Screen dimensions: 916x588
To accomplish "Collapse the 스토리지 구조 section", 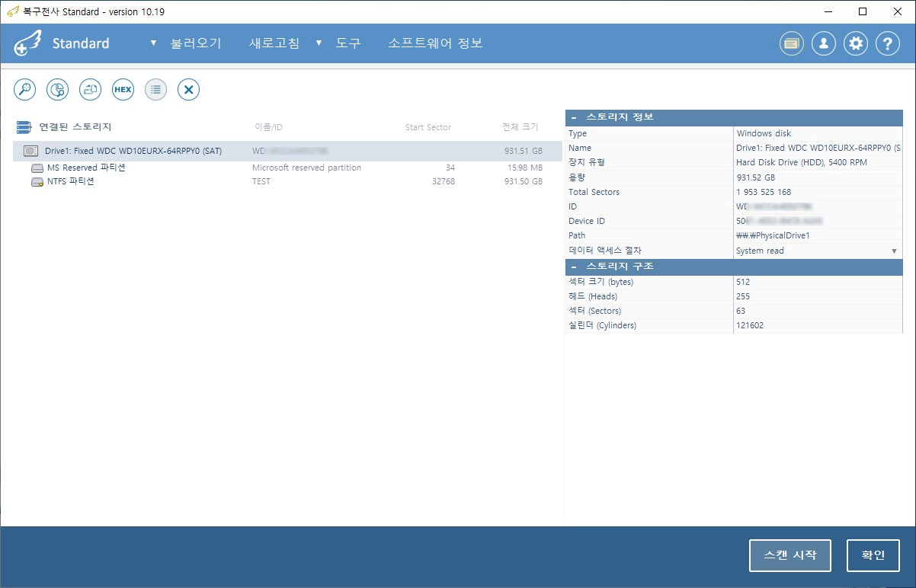I will (573, 267).
